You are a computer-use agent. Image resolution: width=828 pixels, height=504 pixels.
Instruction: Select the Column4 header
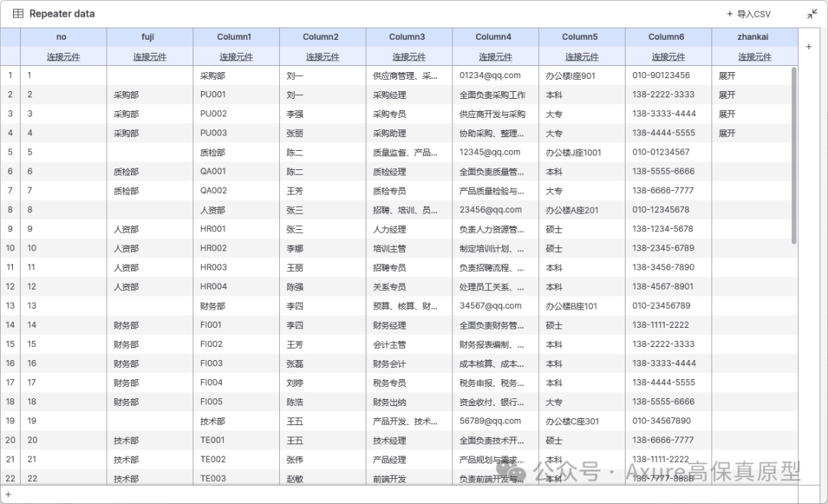495,37
